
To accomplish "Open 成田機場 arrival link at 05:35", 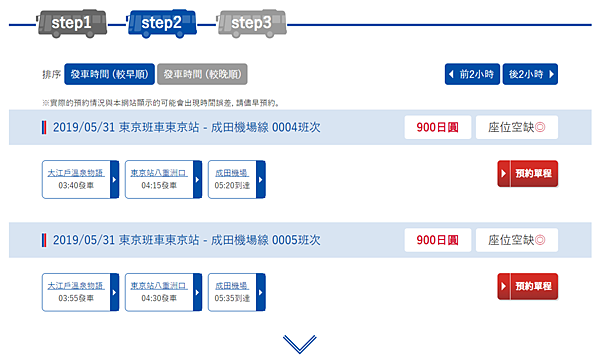I will pos(232,286).
